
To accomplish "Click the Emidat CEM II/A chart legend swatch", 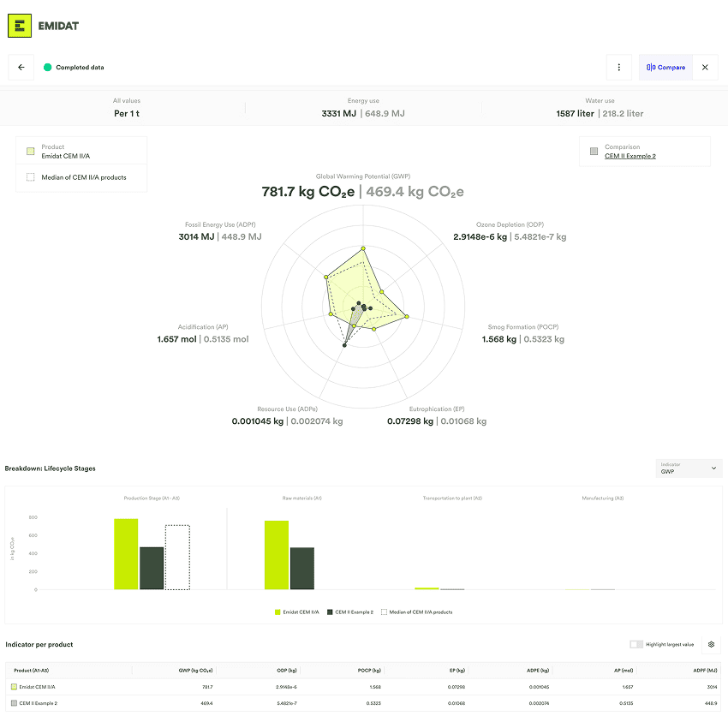I will (277, 612).
